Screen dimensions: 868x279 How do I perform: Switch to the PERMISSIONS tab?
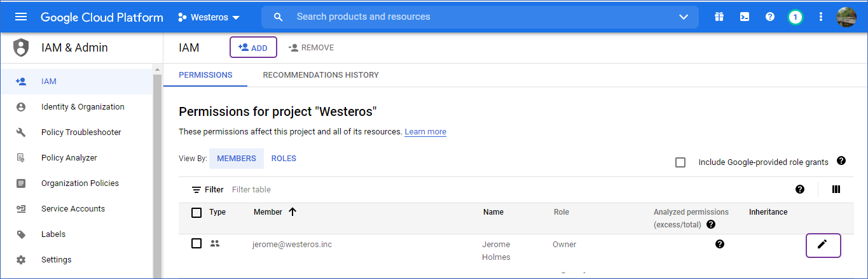(205, 75)
